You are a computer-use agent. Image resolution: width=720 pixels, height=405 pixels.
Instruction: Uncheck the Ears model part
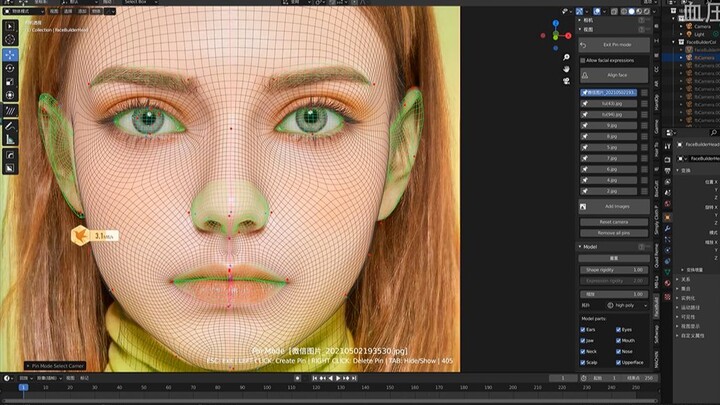click(583, 329)
